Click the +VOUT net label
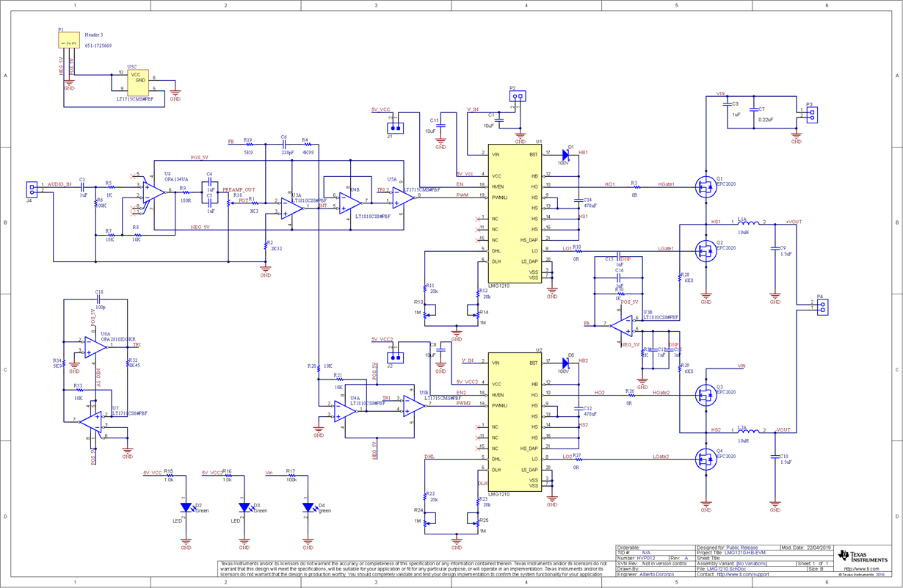The height and width of the screenshot is (588, 903). 793,221
